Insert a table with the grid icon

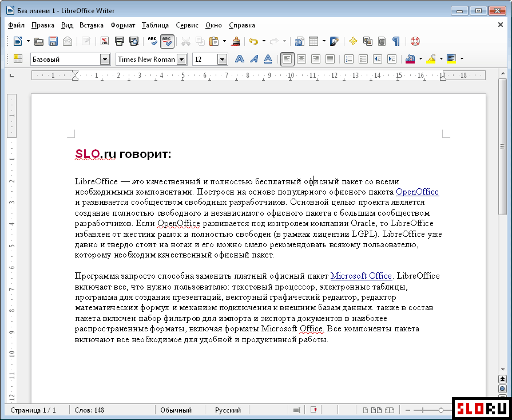pyautogui.click(x=313, y=41)
